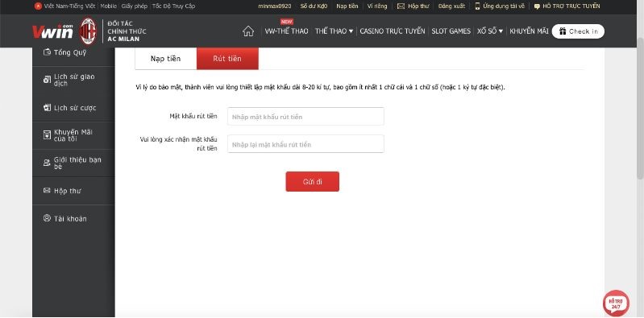The width and height of the screenshot is (644, 318).
Task: Click the AC Milan crest logo
Action: (88, 31)
